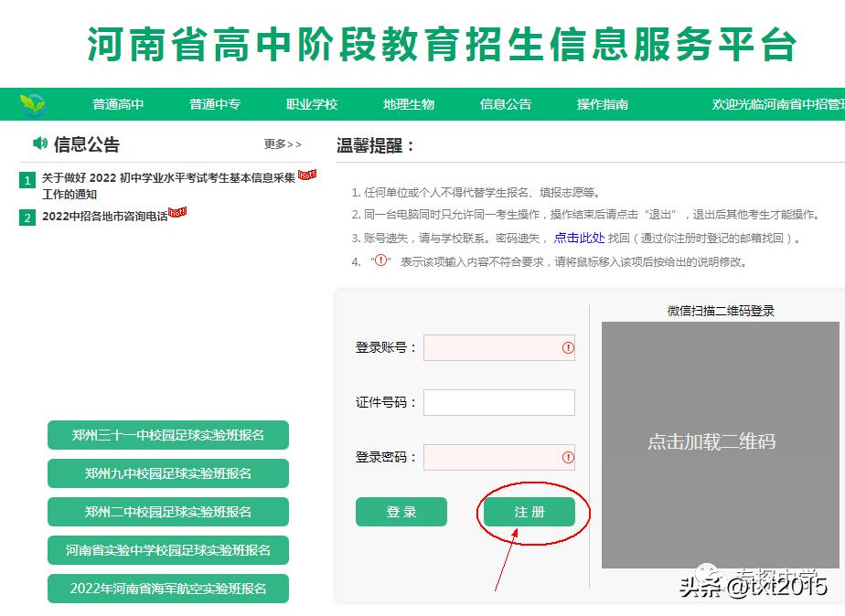
Task: Open the 职业学校 menu item
Action: [x=310, y=105]
